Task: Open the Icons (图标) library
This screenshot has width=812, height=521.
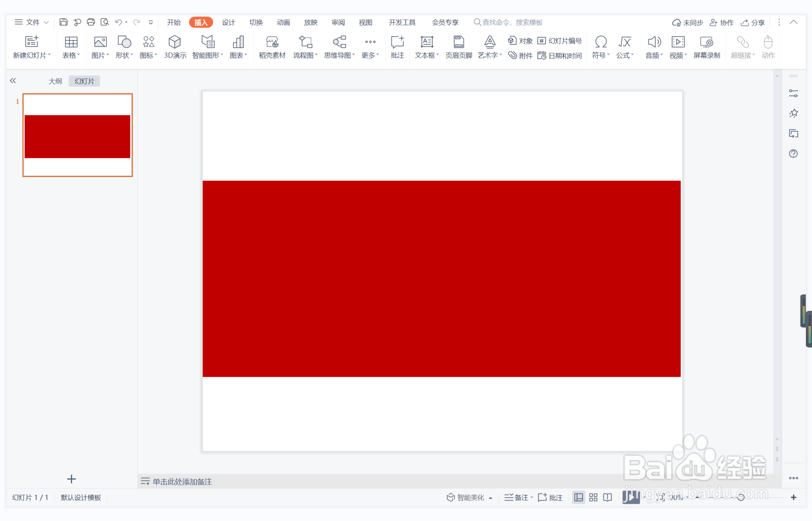Action: click(x=148, y=47)
